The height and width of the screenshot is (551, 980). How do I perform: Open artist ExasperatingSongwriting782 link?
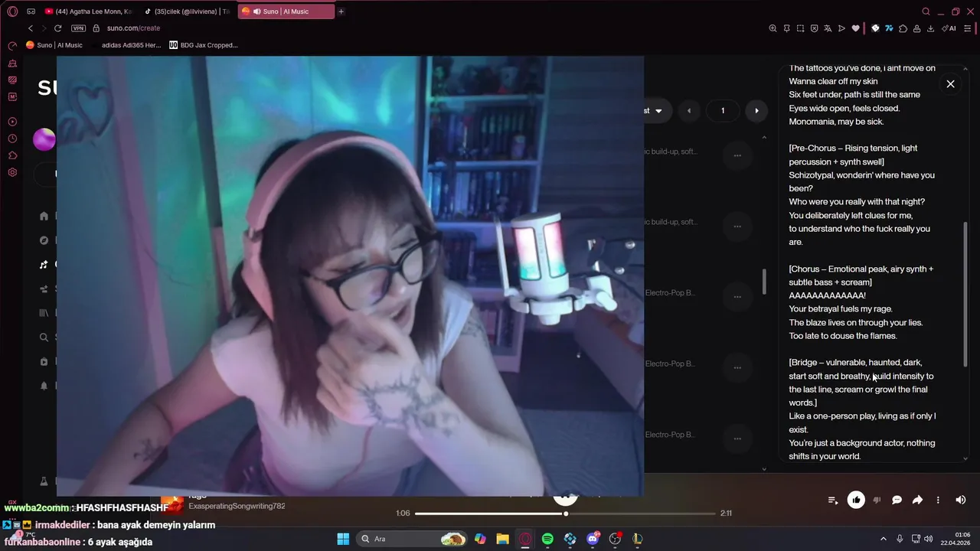point(237,507)
